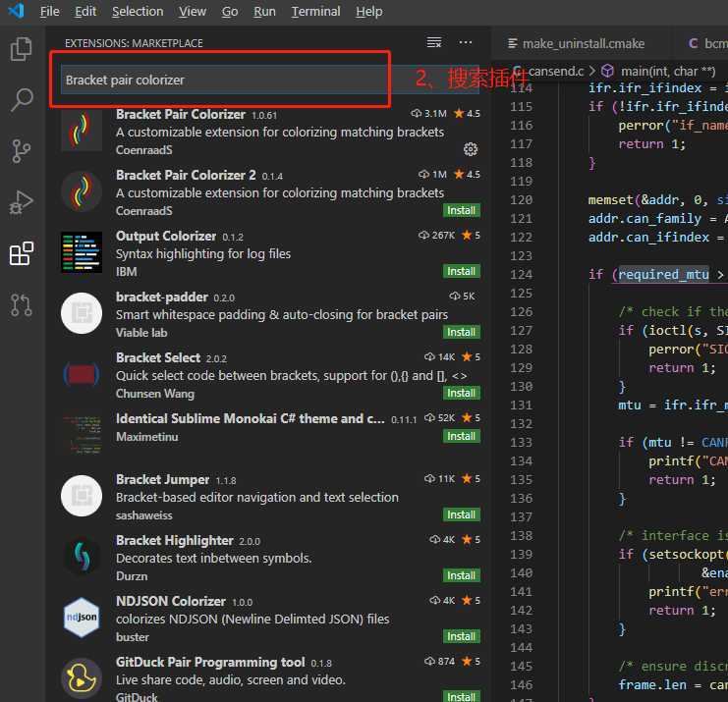Click Bracket Jumper extension icon
The height and width of the screenshot is (702, 728).
(82, 496)
